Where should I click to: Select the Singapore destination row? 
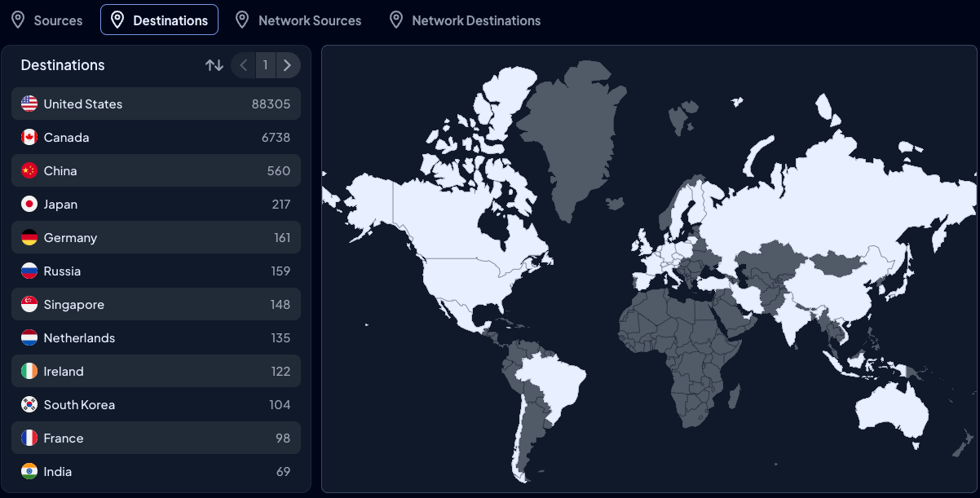156,304
